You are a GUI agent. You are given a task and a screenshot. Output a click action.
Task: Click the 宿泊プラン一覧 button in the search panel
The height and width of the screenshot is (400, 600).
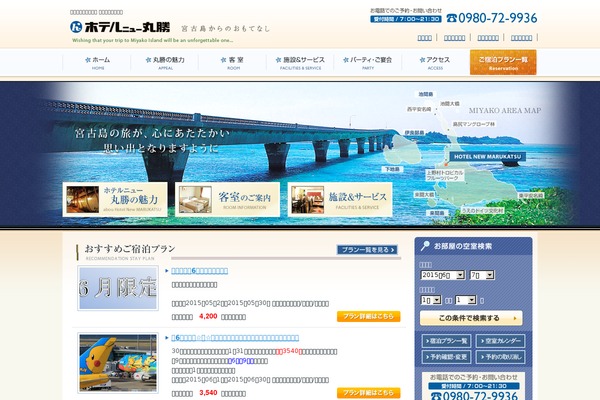[446, 341]
